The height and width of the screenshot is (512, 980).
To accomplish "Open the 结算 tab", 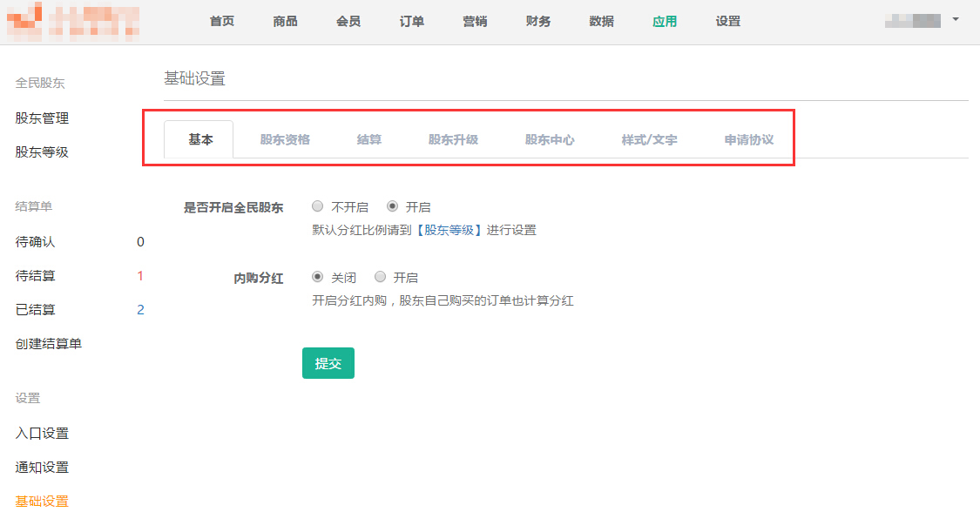I will pyautogui.click(x=369, y=139).
